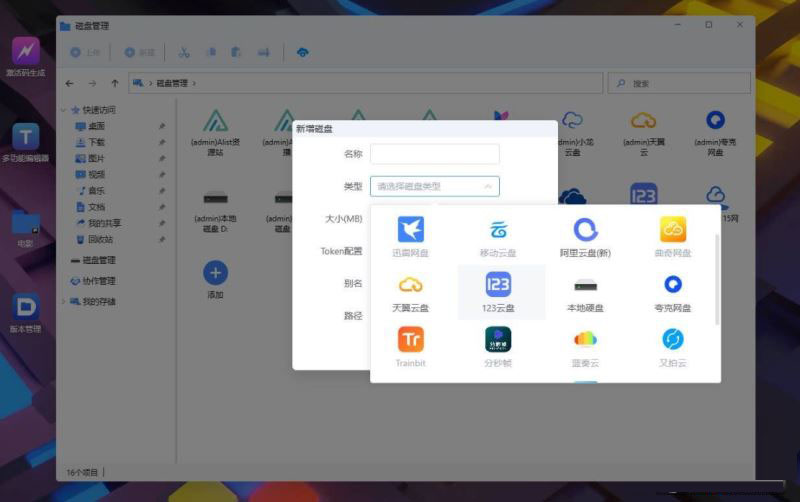Click the Cut scissors toolbar icon
Image resolution: width=800 pixels, height=502 pixels.
pos(184,52)
